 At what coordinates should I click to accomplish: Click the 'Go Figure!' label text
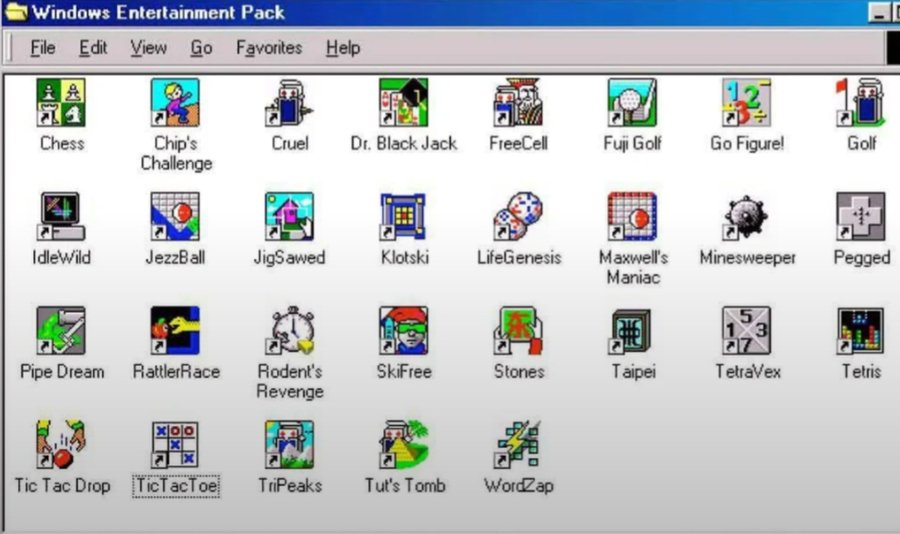747,144
